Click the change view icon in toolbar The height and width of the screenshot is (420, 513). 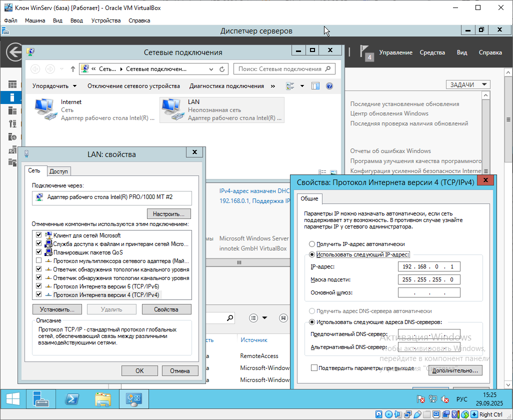tap(290, 86)
